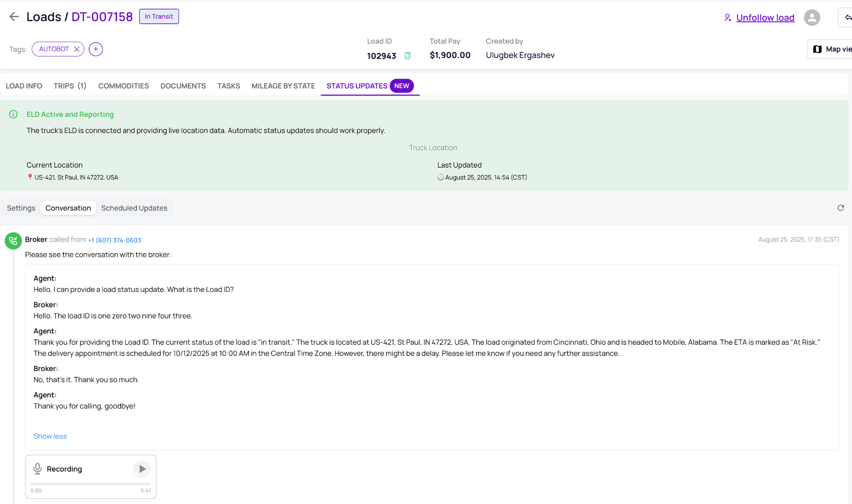Open the Scheduled Updates sub-tab
852x504 pixels.
point(134,208)
